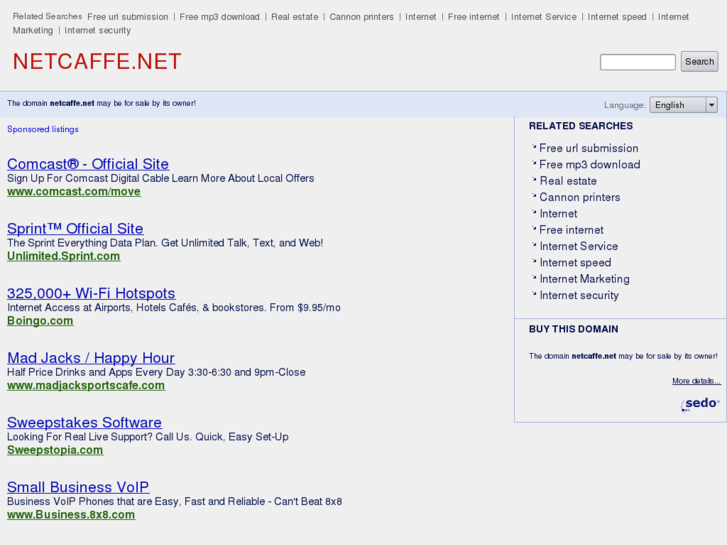Select top bar Free mp3 download link
The width and height of the screenshot is (727, 545).
pyautogui.click(x=219, y=17)
